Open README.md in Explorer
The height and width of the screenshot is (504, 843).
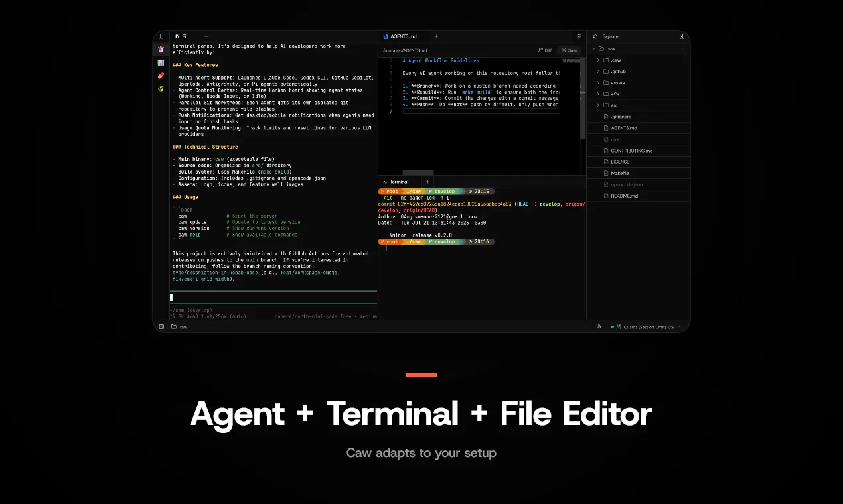point(639,196)
